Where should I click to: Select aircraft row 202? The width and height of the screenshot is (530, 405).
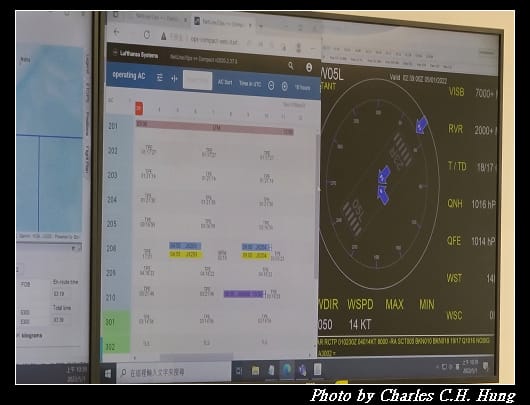[x=112, y=150]
